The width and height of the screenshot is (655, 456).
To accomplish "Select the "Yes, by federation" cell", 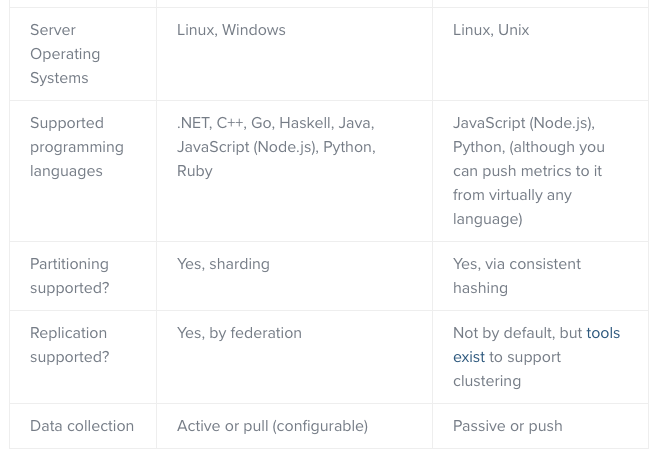I will point(239,333).
